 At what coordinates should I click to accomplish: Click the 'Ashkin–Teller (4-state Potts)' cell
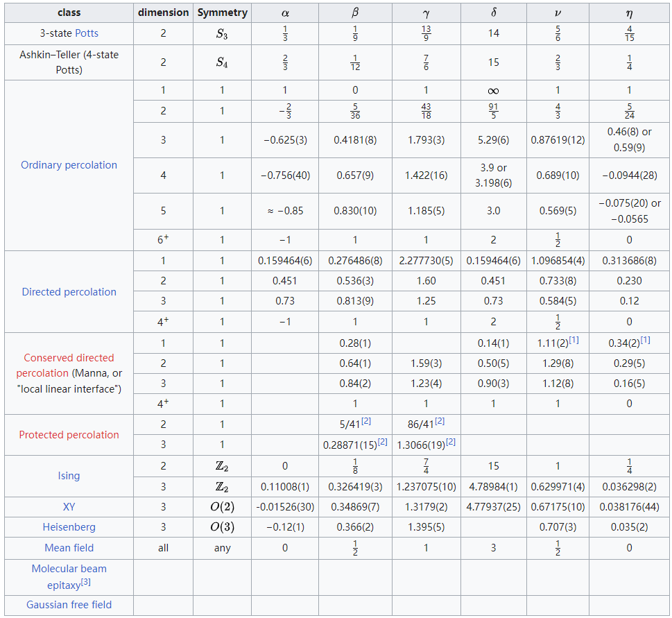(69, 62)
